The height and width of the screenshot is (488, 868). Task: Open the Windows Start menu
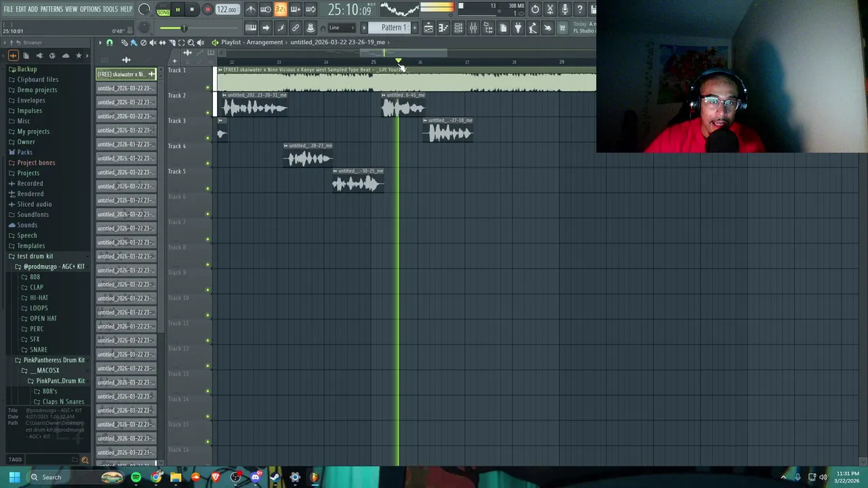pos(14,477)
